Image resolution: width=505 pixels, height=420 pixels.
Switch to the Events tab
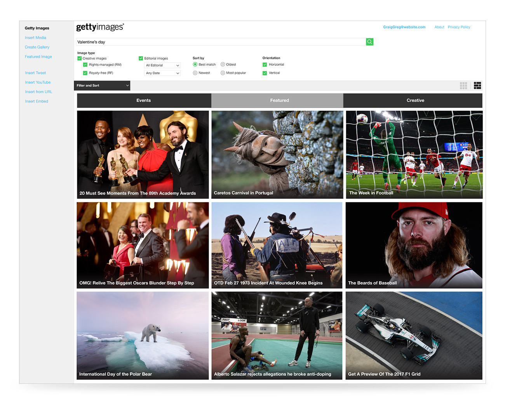click(x=144, y=100)
